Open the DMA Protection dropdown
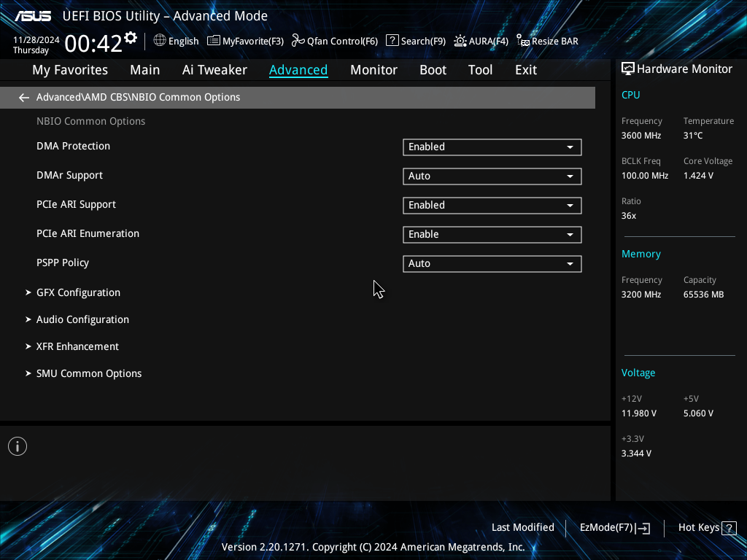Screen dimensions: 747x560 click(x=492, y=147)
